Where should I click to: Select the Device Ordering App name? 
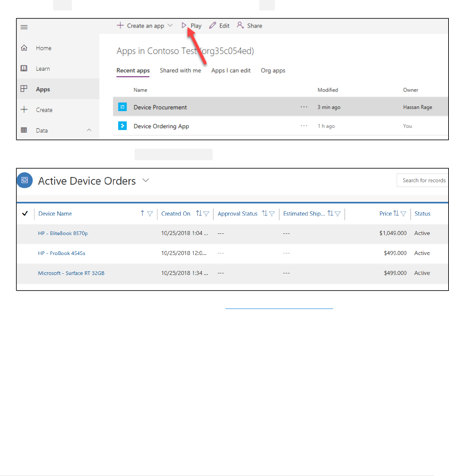coord(161,126)
